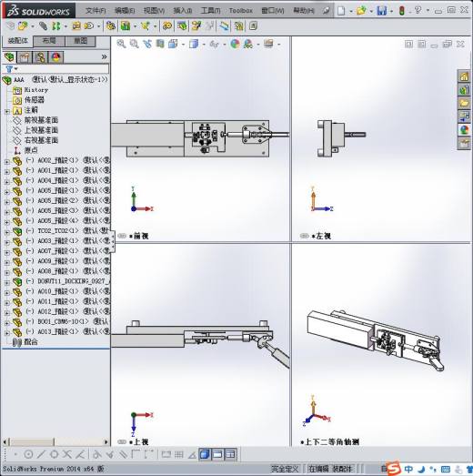Open the 文件(F) menu
The image size is (473, 476).
(96, 11)
